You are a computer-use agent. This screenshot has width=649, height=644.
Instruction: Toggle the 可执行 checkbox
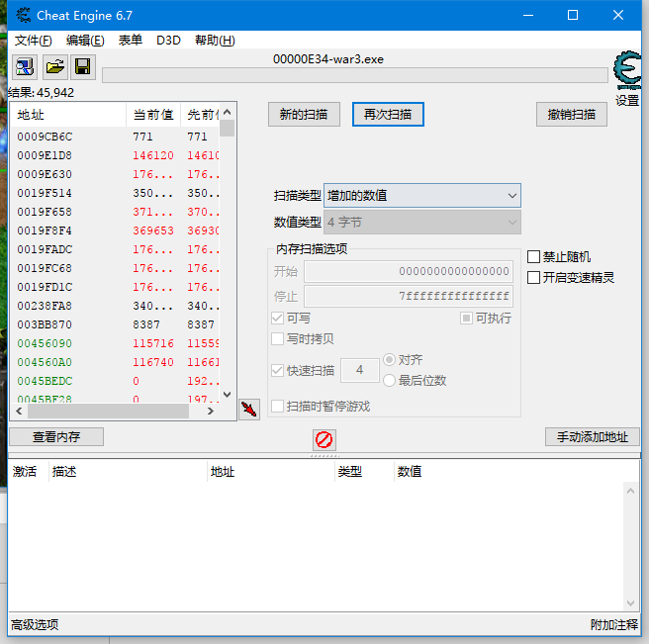pyautogui.click(x=466, y=319)
